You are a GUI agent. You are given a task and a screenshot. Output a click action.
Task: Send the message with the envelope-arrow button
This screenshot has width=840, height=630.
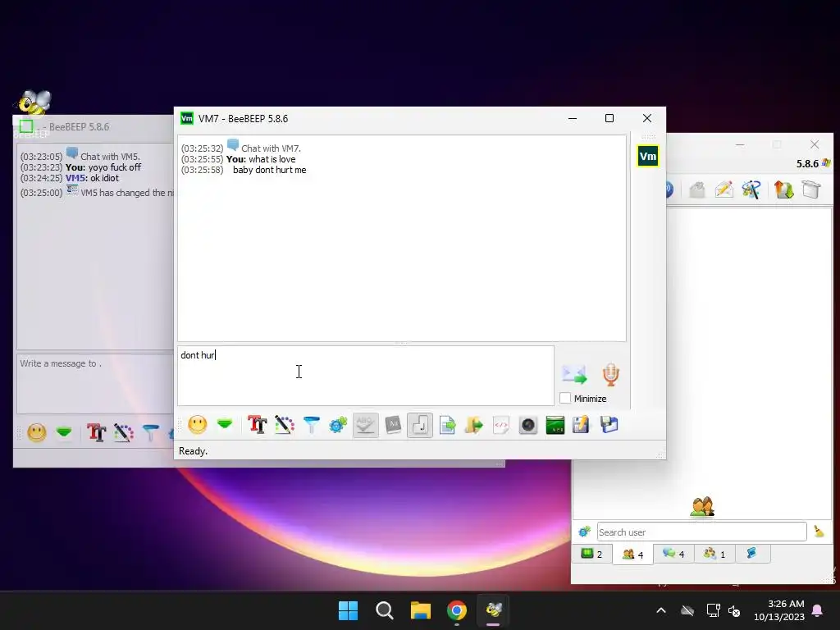coord(574,374)
